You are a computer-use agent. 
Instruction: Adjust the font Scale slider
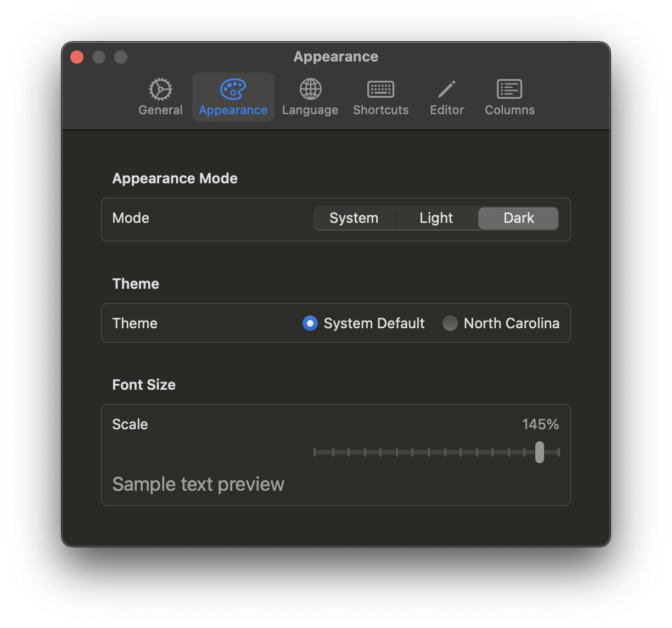[x=540, y=452]
